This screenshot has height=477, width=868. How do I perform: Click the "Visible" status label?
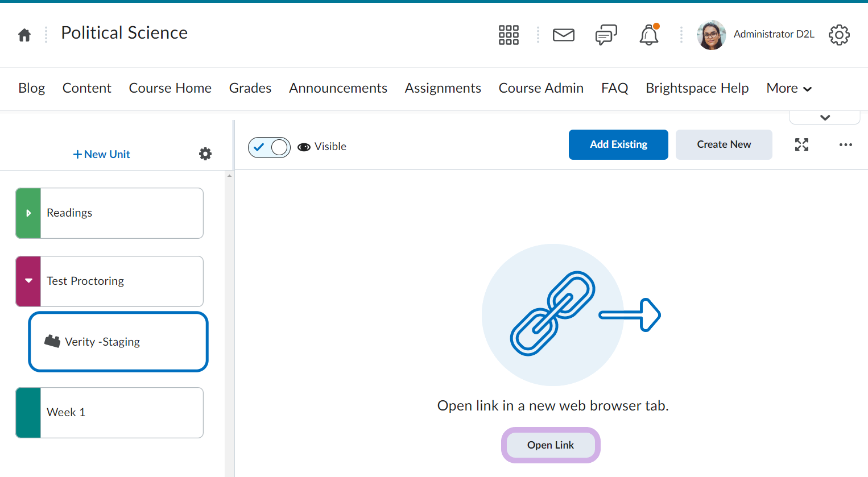(x=330, y=147)
